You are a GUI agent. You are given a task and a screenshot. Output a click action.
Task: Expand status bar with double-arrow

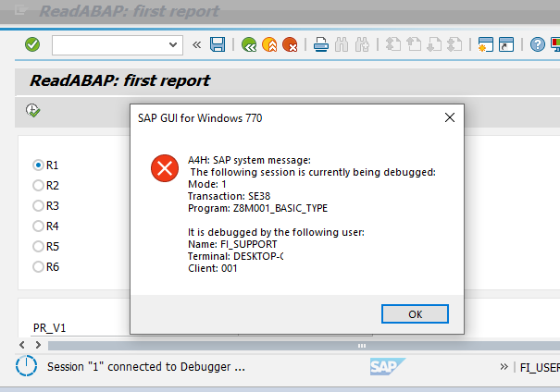tap(504, 367)
